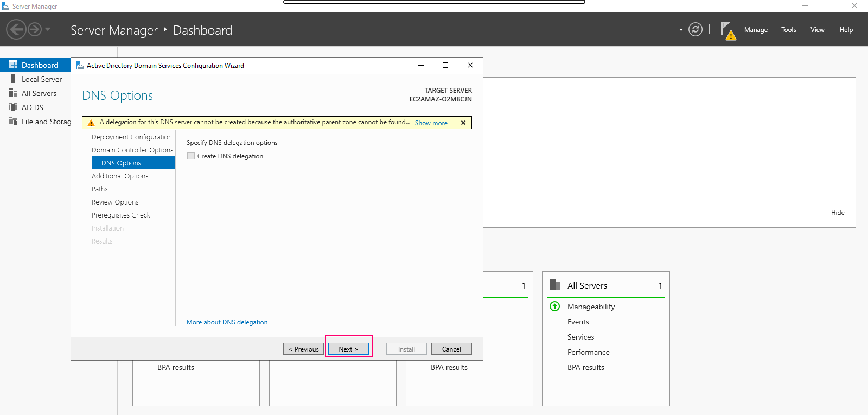Open Manageability in All Servers tile

click(591, 307)
